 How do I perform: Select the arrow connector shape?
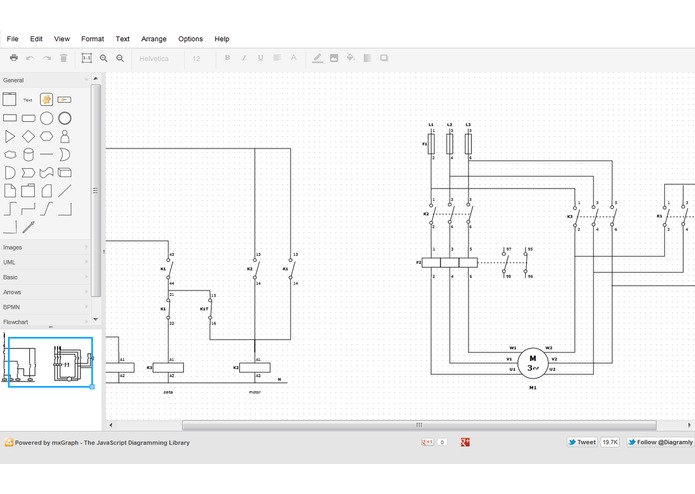pyautogui.click(x=28, y=227)
